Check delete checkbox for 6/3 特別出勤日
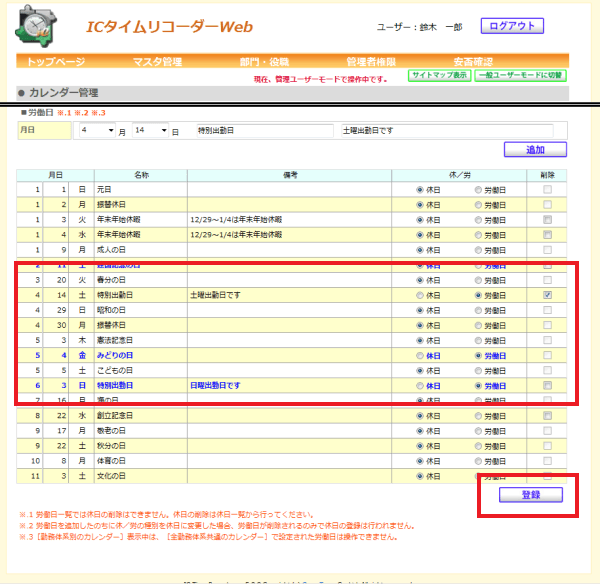This screenshot has width=600, height=584. point(548,385)
